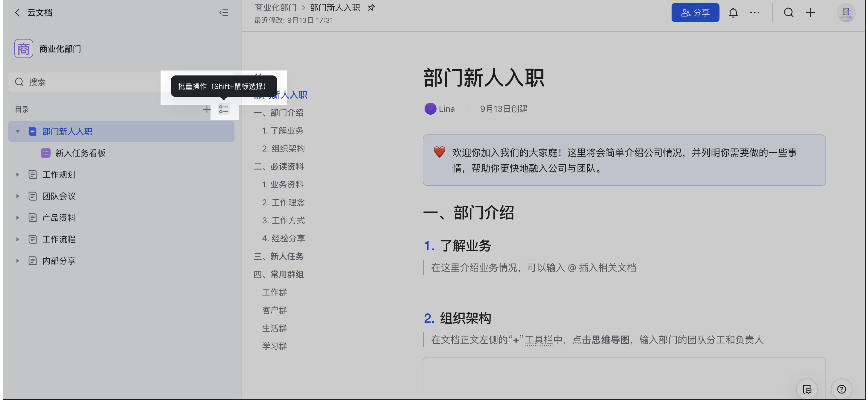Click the bottom-right document comment icon
The image size is (868, 400).
pyautogui.click(x=807, y=389)
